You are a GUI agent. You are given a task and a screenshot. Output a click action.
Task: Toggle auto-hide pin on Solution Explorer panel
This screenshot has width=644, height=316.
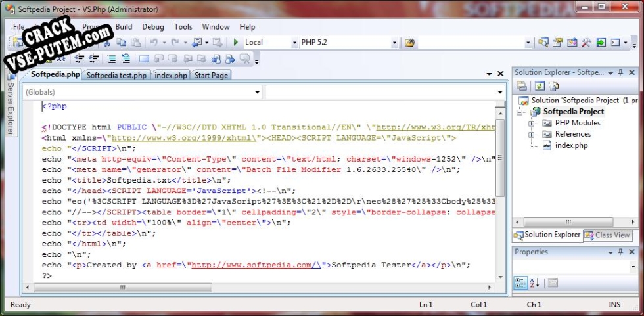pyautogui.click(x=620, y=72)
